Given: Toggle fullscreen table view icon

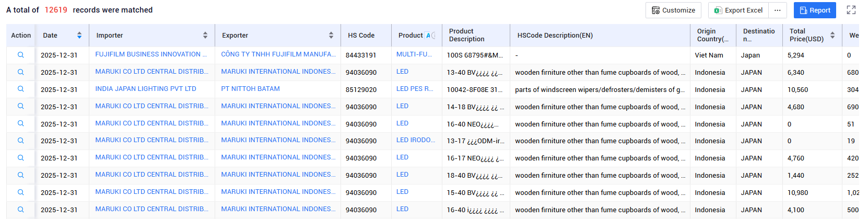Looking at the screenshot, I should tap(851, 10).
